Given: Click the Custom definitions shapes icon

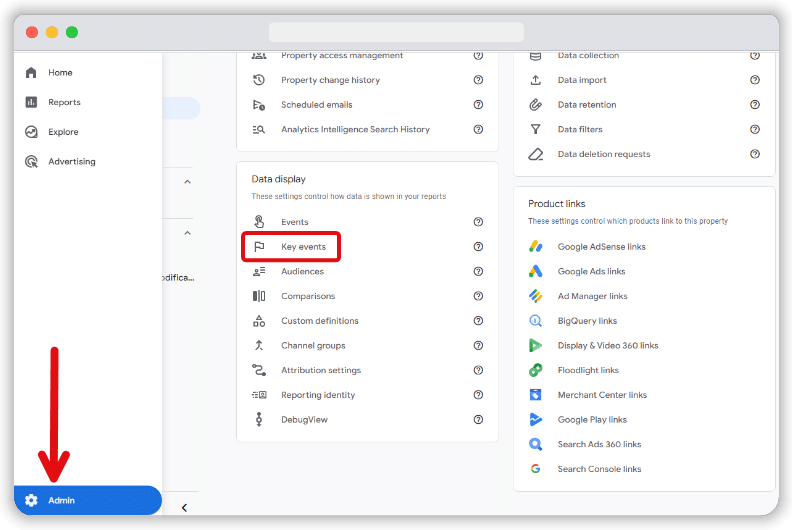Looking at the screenshot, I should pyautogui.click(x=259, y=321).
